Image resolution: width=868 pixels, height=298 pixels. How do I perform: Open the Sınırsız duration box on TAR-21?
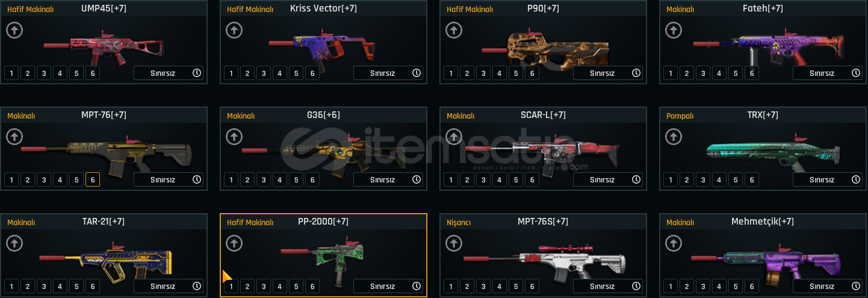click(x=169, y=286)
